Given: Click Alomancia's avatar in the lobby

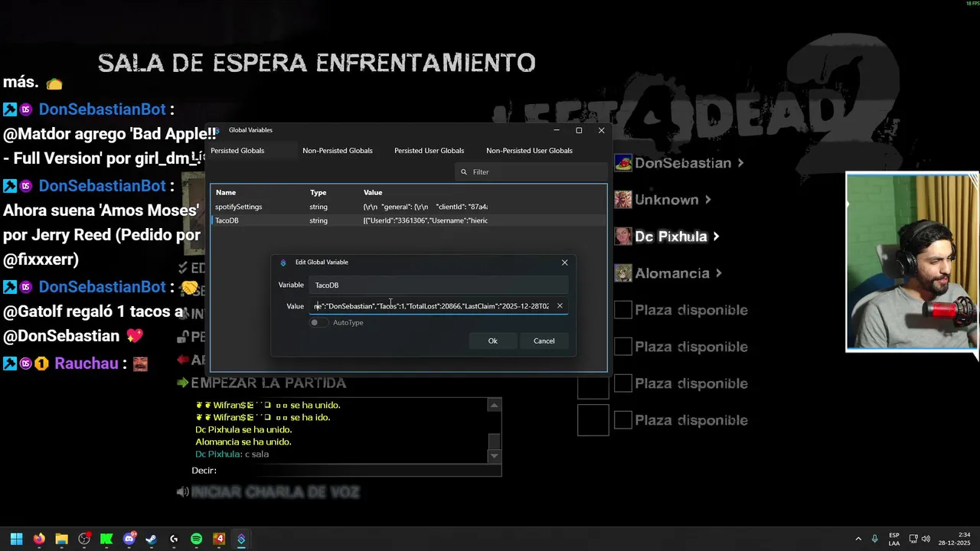Looking at the screenshot, I should [x=623, y=273].
